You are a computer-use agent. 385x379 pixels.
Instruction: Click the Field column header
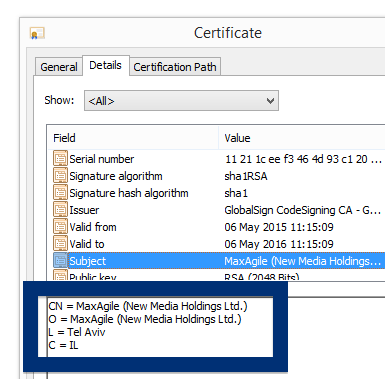click(x=133, y=138)
